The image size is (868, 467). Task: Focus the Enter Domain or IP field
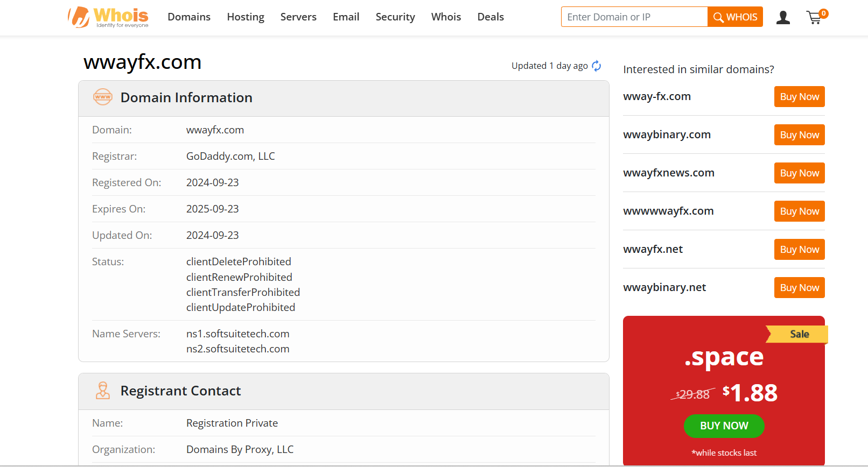coord(634,17)
